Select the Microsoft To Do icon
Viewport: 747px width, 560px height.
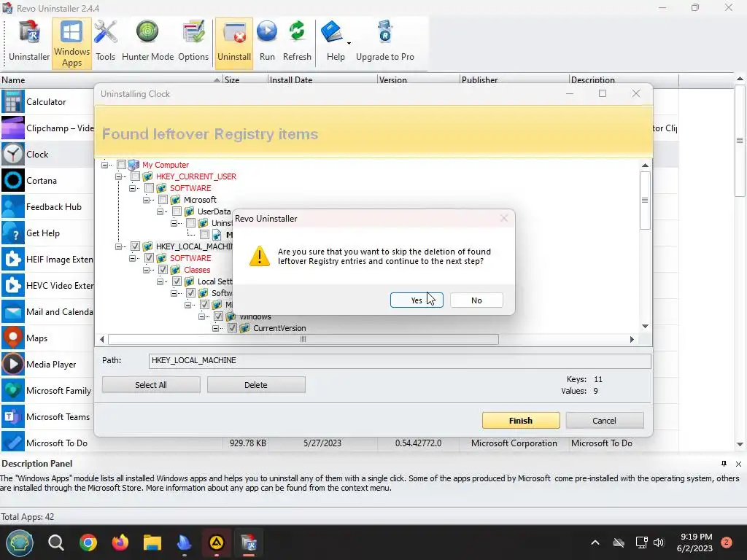(x=12, y=443)
